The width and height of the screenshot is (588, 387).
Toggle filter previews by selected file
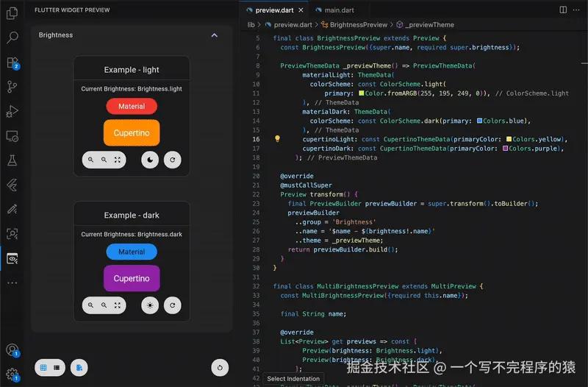pyautogui.click(x=79, y=367)
